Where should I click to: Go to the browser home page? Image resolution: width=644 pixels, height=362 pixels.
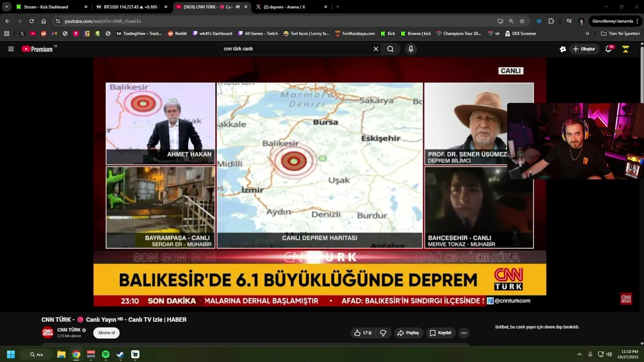point(44,21)
